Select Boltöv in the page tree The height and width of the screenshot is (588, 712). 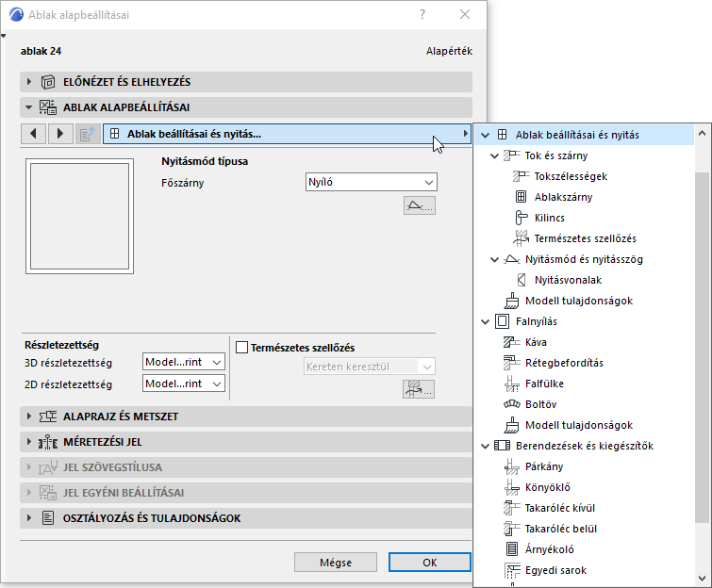pyautogui.click(x=540, y=404)
